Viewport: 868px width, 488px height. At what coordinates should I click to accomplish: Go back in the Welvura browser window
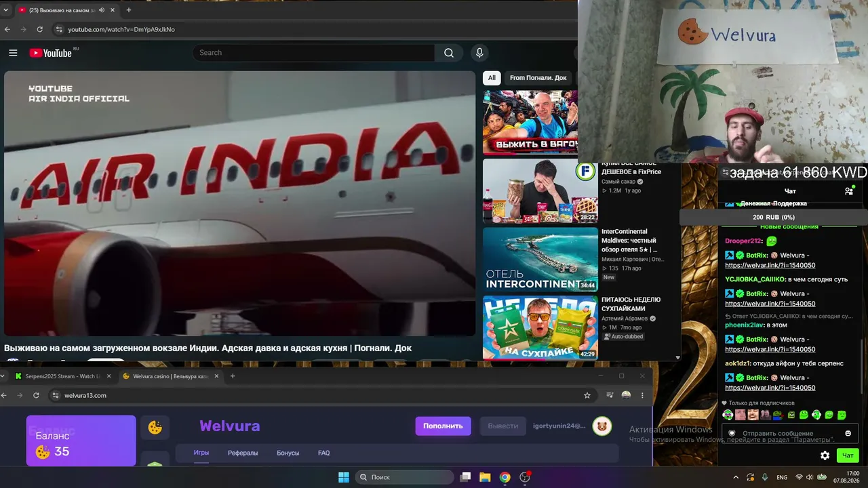pos(4,395)
